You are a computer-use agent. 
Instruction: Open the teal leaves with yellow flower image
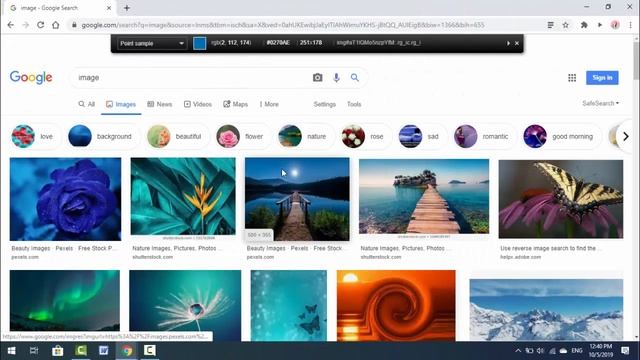(183, 196)
